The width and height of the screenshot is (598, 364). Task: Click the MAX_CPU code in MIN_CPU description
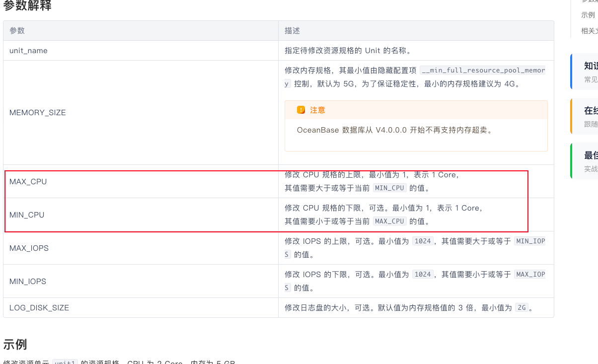point(390,221)
